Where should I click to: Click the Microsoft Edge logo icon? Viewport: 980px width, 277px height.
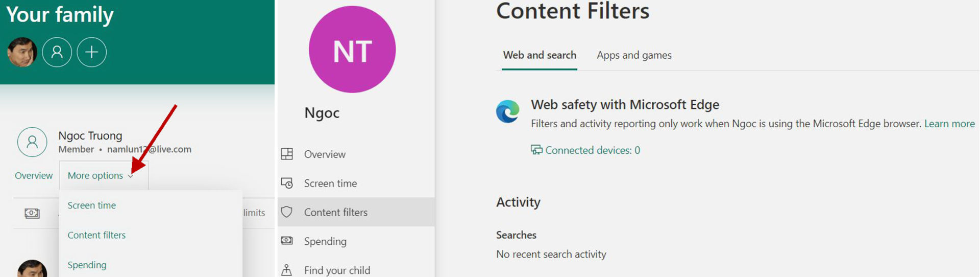tap(508, 111)
